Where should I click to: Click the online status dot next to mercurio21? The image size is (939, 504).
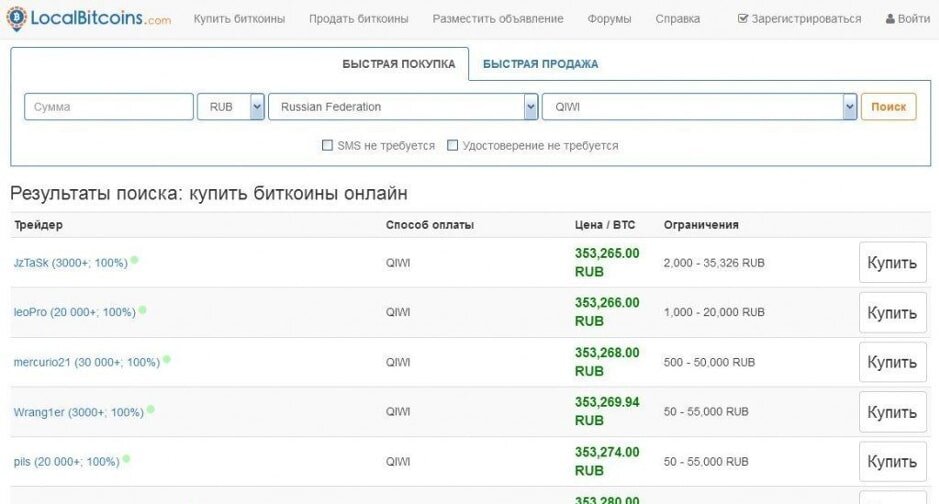(167, 360)
